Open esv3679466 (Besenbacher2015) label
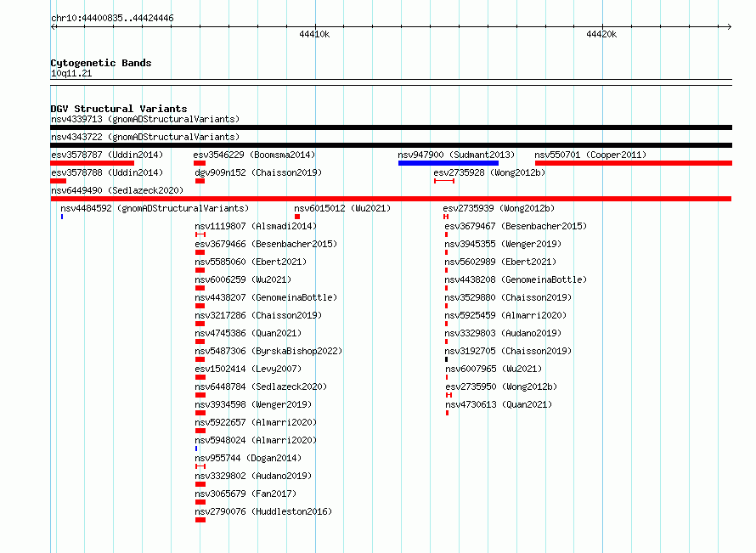 [x=266, y=244]
